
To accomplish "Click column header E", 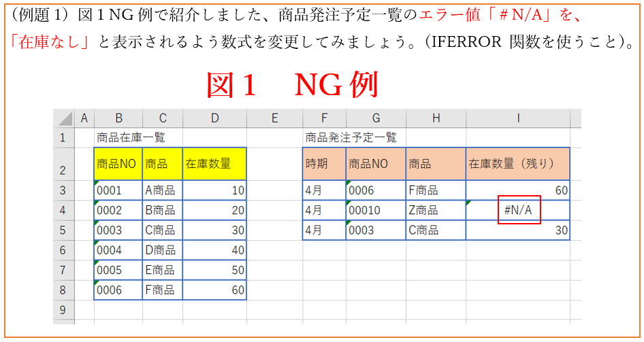I will click(x=274, y=118).
